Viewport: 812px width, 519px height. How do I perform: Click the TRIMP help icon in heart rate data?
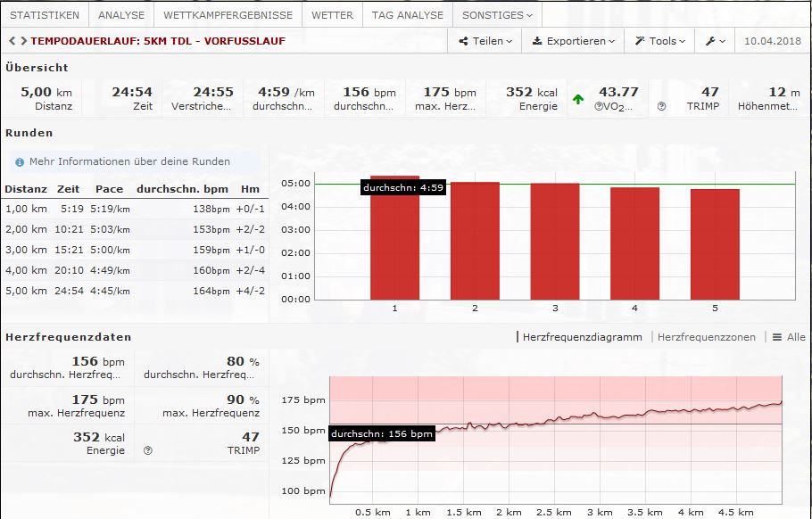[x=148, y=451]
